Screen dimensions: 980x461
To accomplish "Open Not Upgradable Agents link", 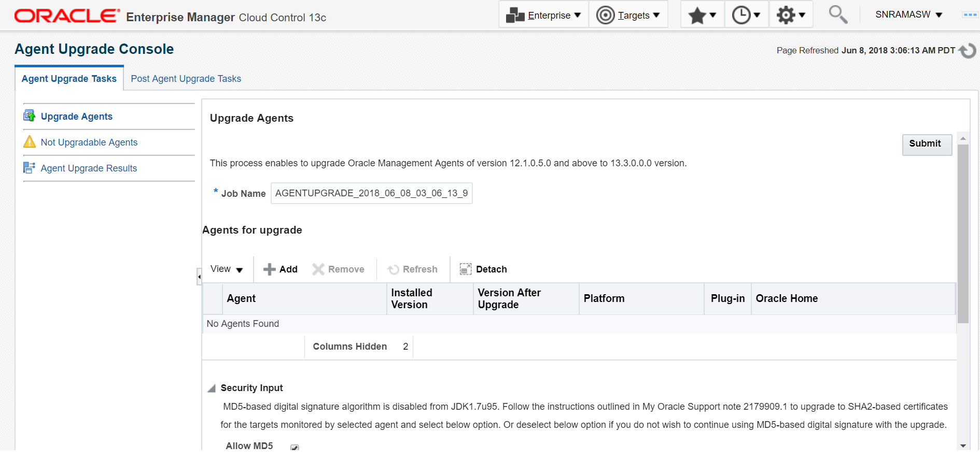I will (89, 142).
